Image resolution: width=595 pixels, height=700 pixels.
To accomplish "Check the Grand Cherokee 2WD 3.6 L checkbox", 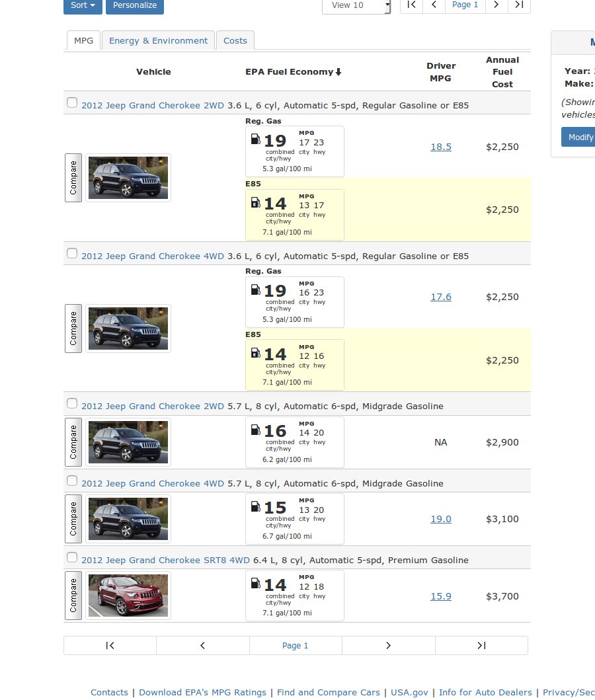I will click(x=72, y=102).
